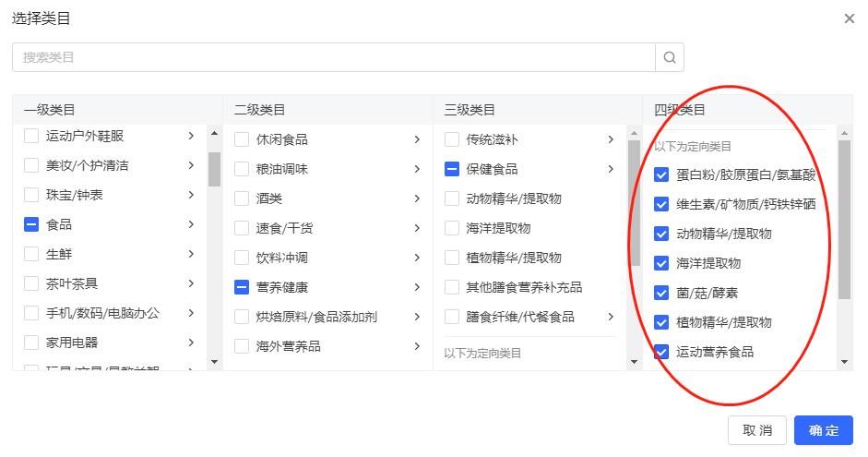Check the 膳食纤维/代餐食品 checkbox

452,317
